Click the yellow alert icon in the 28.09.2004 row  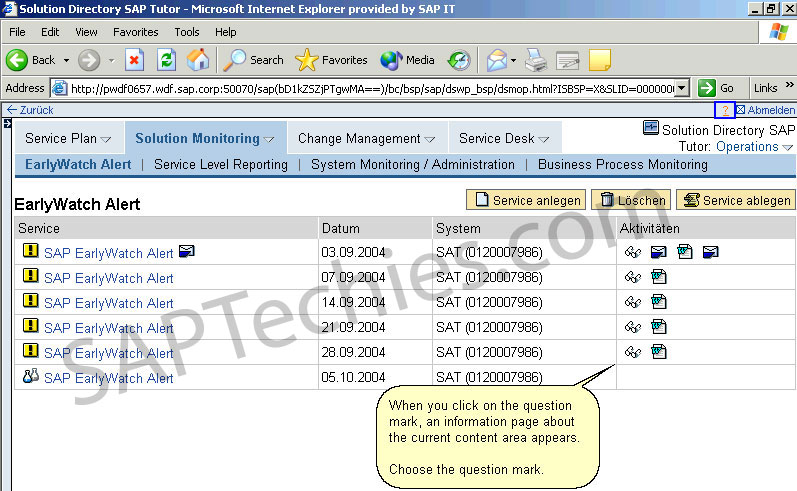[30, 350]
